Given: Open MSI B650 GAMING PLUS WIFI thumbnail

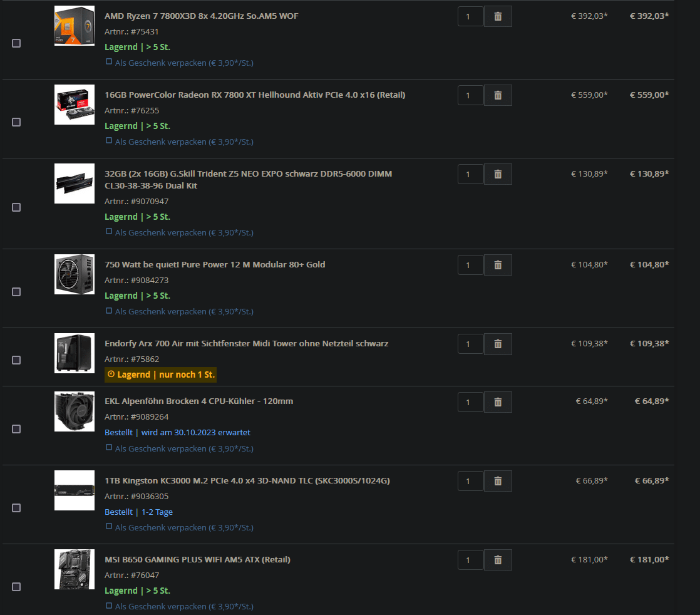Looking at the screenshot, I should click(x=75, y=569).
